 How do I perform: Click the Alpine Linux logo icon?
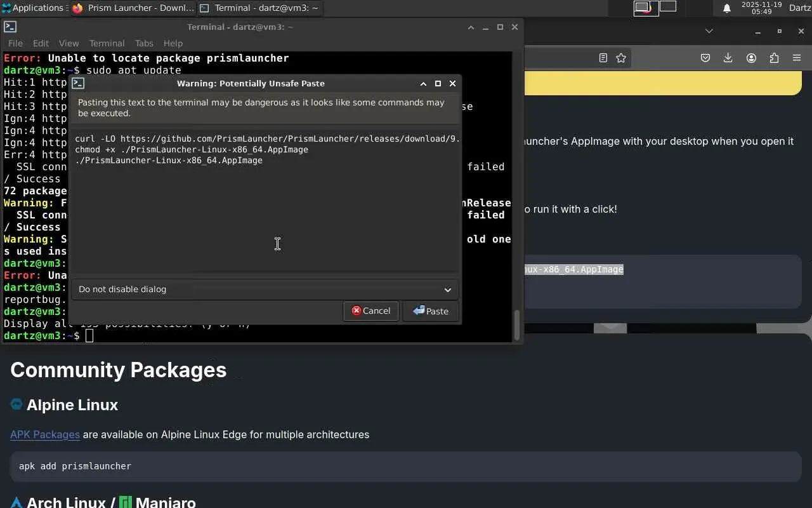(x=16, y=404)
